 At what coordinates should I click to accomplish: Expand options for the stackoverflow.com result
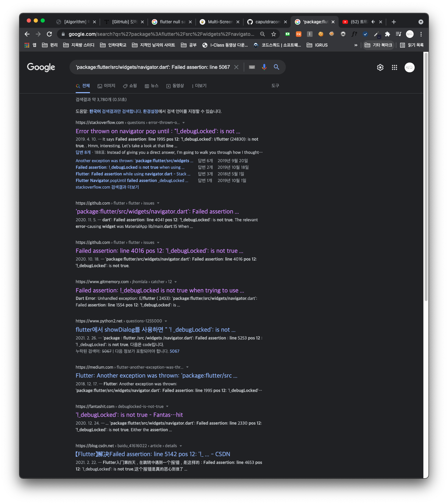[x=183, y=123]
